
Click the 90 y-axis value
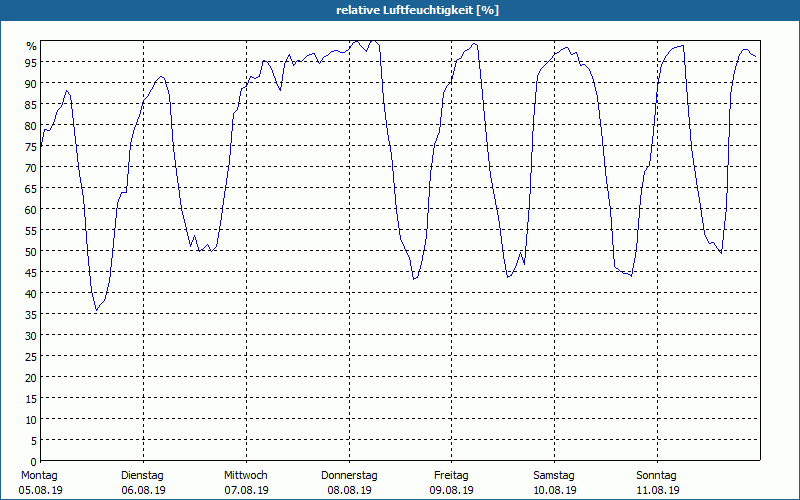coord(31,84)
